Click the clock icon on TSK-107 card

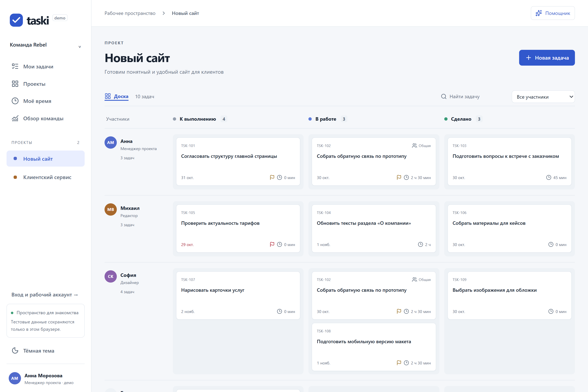click(x=279, y=312)
